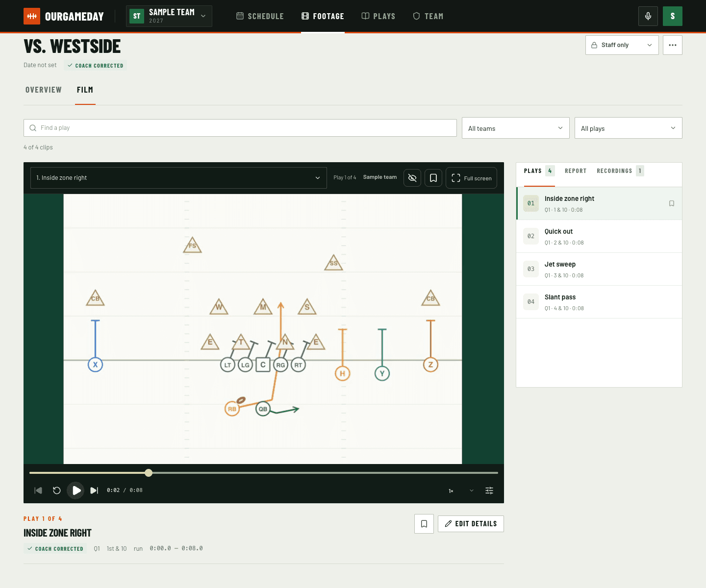Go to the Schedule nav item
The width and height of the screenshot is (706, 588).
[x=260, y=16]
